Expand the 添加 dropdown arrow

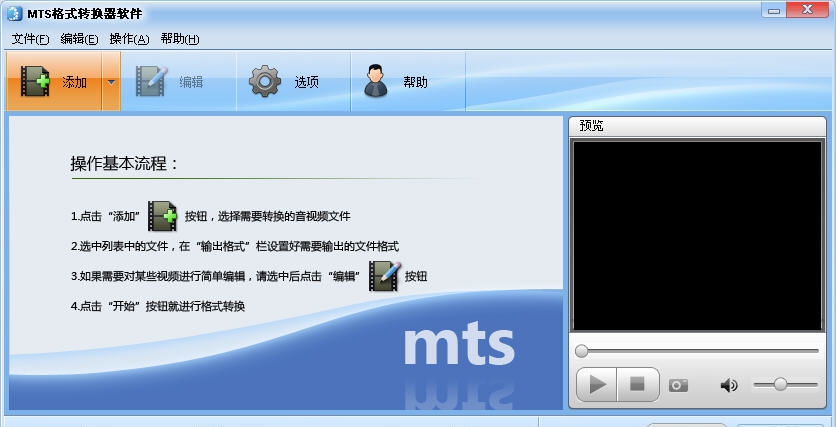111,82
